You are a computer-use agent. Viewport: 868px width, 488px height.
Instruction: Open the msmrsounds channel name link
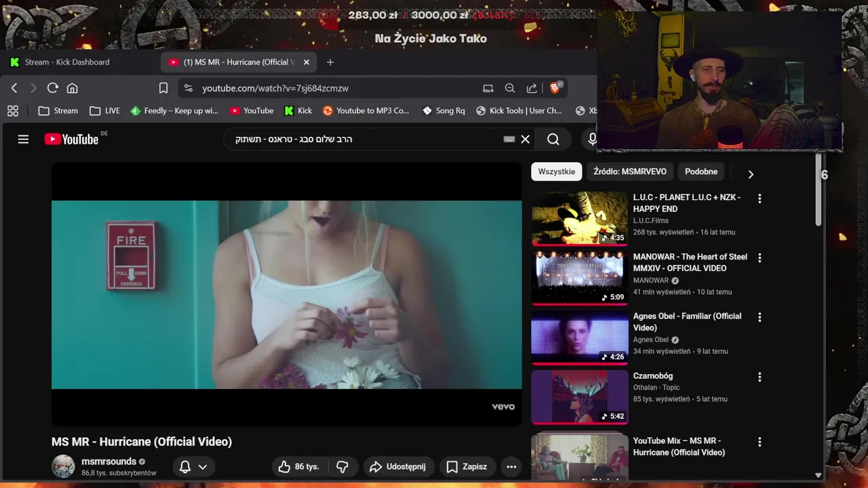point(108,462)
